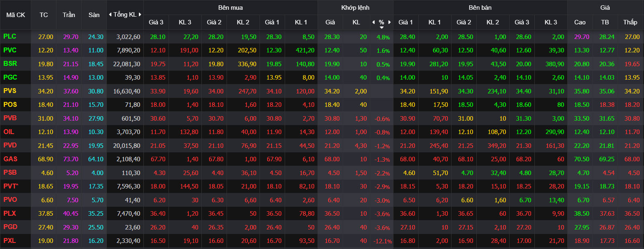The height and width of the screenshot is (249, 644).
Task: Click the 4.8% change in the PLC row
Action: [383, 37]
